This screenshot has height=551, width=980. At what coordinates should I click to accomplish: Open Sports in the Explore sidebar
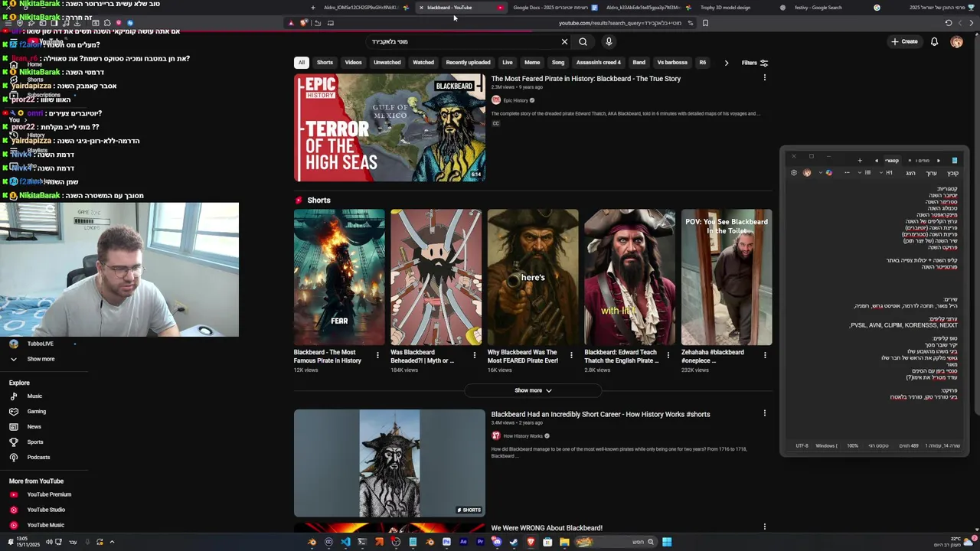pyautogui.click(x=35, y=442)
